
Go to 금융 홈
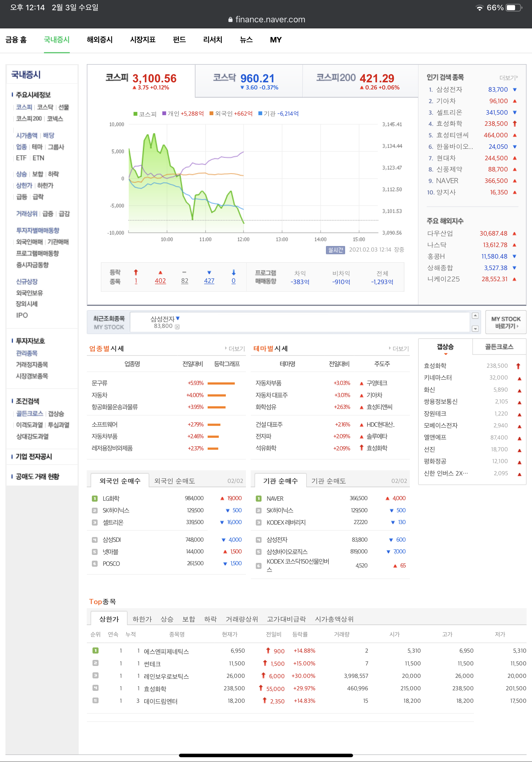click(16, 40)
